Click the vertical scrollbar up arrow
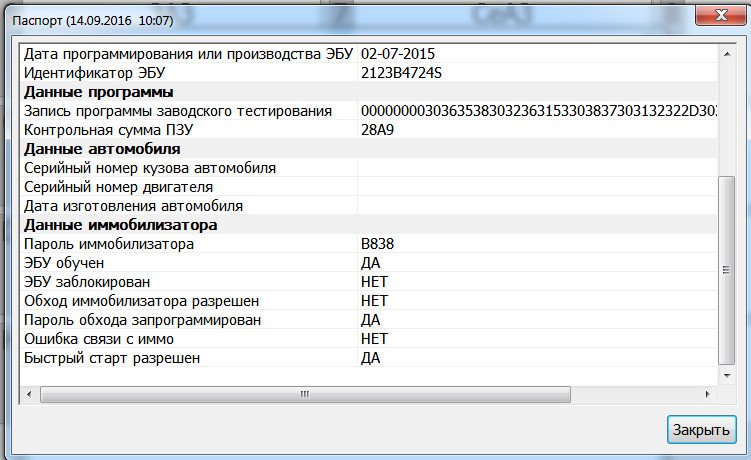The image size is (751, 460). coord(726,53)
